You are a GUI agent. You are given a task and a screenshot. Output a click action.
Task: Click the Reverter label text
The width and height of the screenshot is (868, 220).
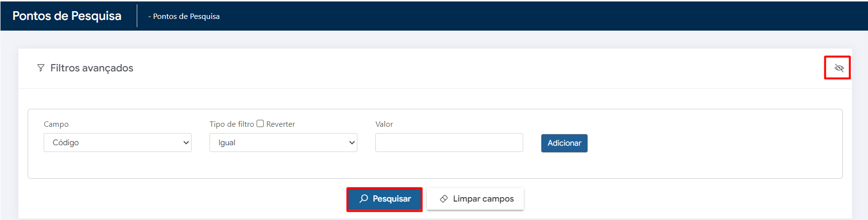coord(281,124)
